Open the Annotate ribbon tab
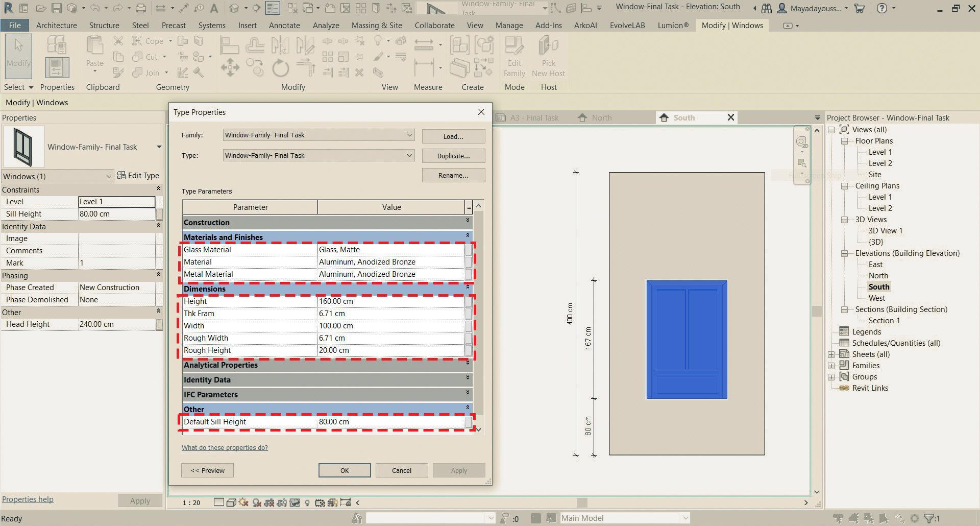This screenshot has width=980, height=526. (284, 25)
